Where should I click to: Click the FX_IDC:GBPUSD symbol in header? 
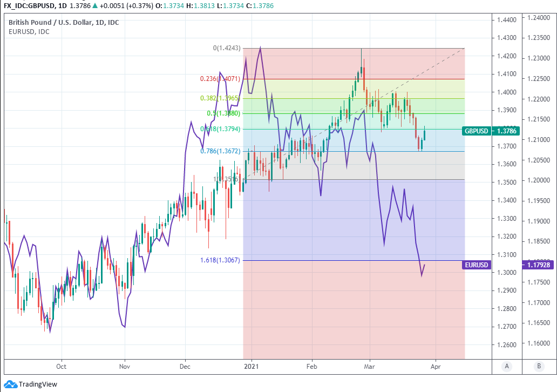(27, 6)
